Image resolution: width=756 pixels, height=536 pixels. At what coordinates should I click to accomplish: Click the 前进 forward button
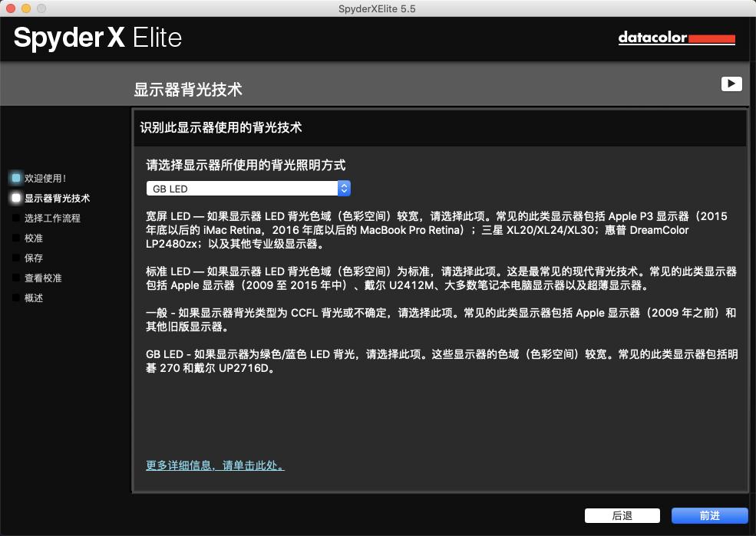click(x=710, y=516)
